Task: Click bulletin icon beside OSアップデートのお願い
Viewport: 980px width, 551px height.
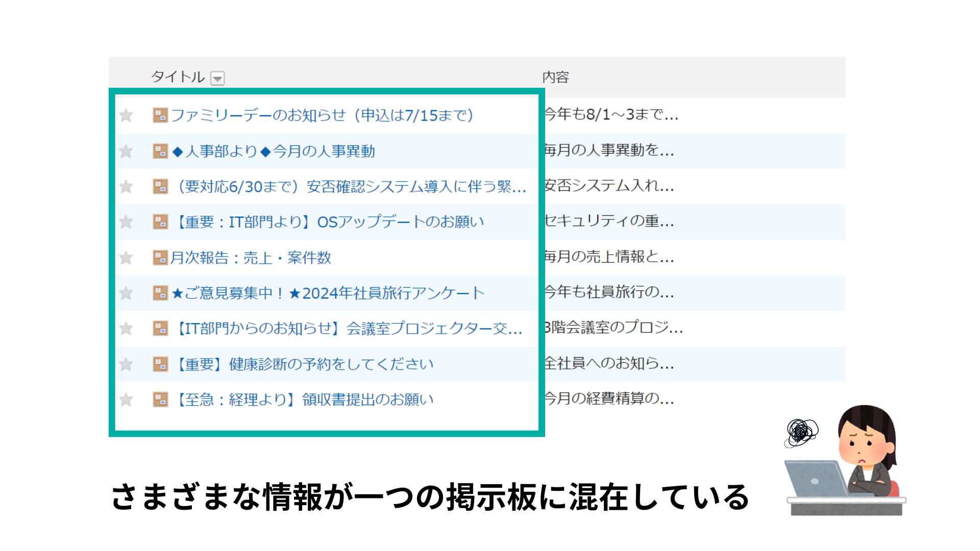Action: pyautogui.click(x=160, y=222)
